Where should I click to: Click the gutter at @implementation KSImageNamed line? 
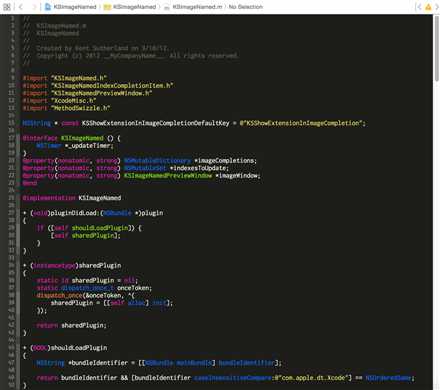(12, 198)
